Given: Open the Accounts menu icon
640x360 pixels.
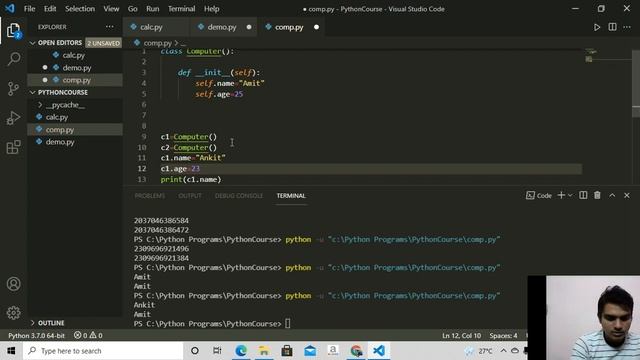Looking at the screenshot, I should coord(13,284).
